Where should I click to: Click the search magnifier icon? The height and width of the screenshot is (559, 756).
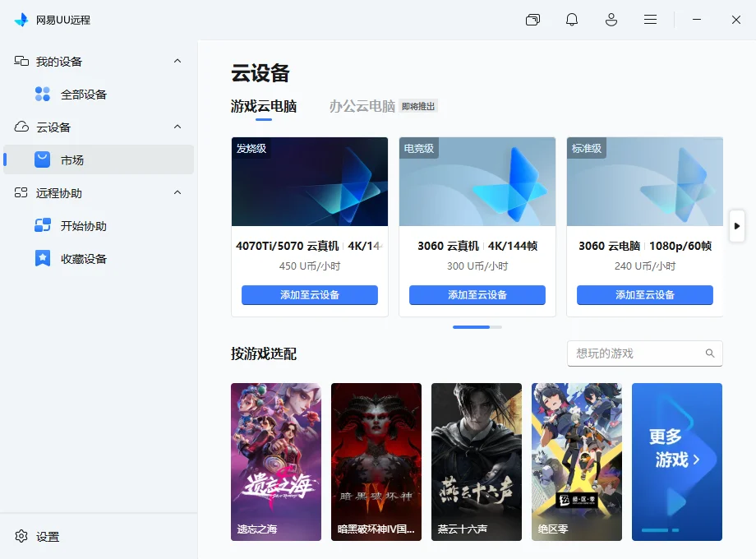710,353
